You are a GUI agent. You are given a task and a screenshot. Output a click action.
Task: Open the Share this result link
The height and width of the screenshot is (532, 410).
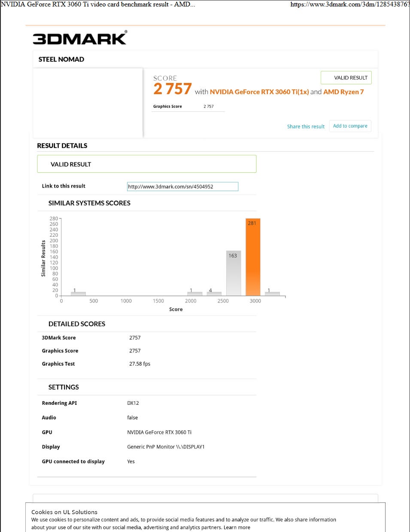[306, 126]
